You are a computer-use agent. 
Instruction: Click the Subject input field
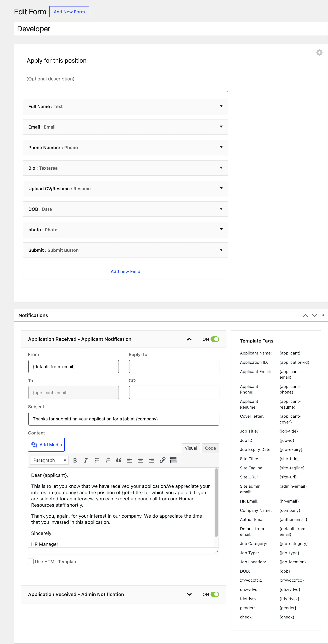tap(124, 419)
